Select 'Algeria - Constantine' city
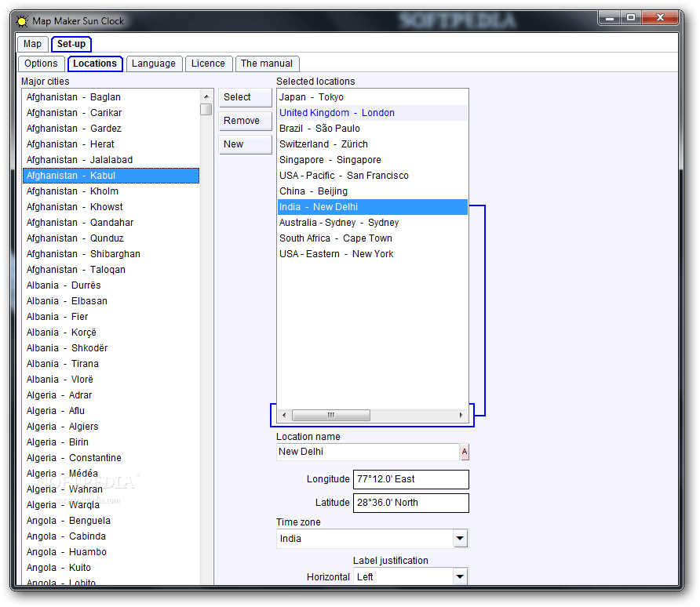Image resolution: width=700 pixels, height=607 pixels. pos(111,458)
